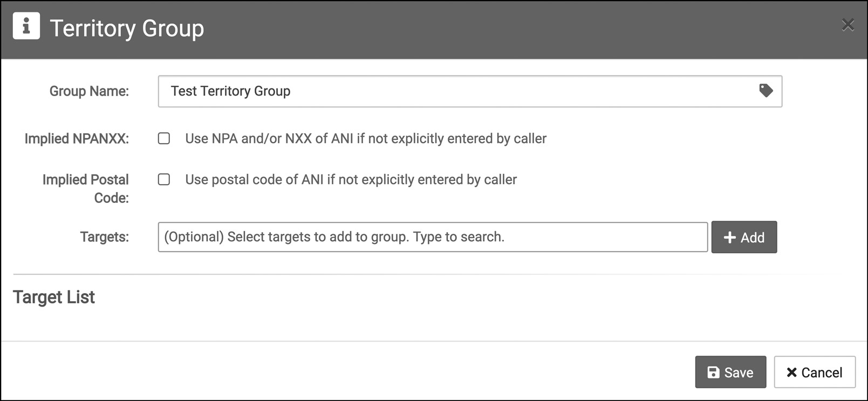
Task: Click the "Implied Postal Code:" label
Action: click(86, 188)
